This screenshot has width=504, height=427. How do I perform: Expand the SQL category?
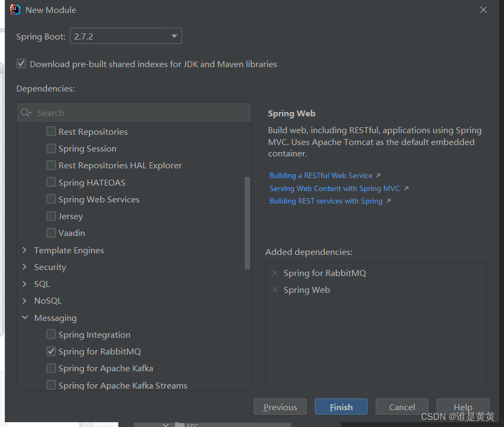coord(24,284)
